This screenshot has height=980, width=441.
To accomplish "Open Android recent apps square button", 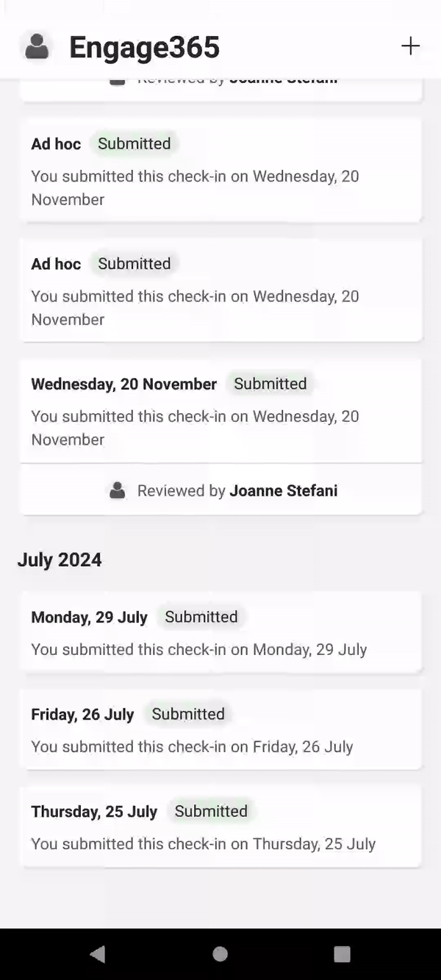I will 342,954.
